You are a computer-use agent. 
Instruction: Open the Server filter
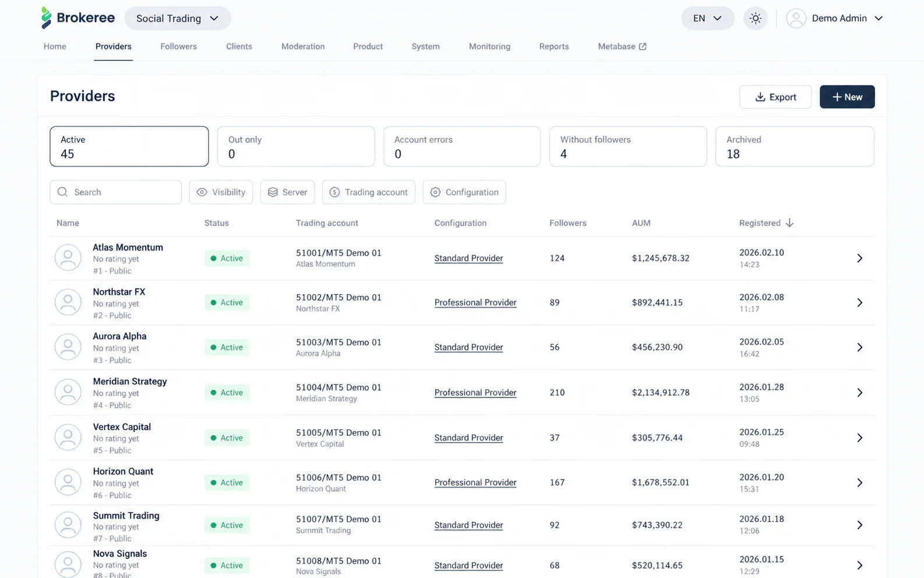(287, 192)
